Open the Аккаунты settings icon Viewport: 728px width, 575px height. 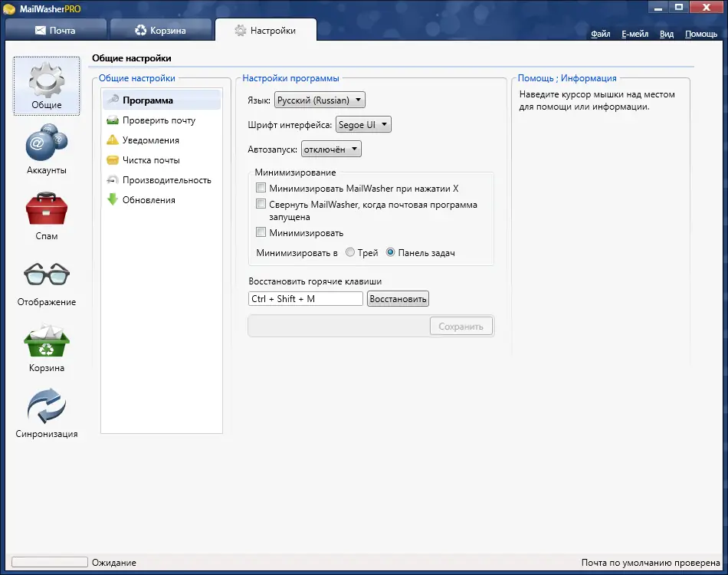47,149
